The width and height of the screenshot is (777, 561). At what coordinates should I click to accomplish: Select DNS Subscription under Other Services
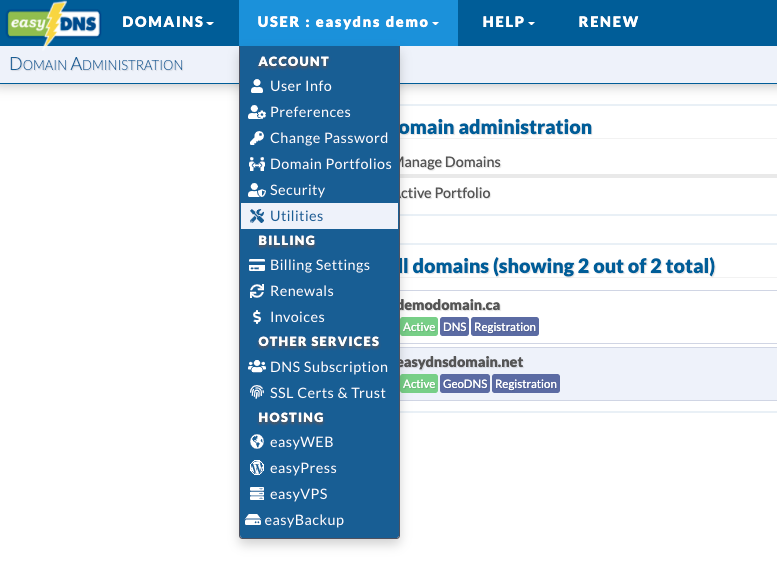click(x=319, y=367)
